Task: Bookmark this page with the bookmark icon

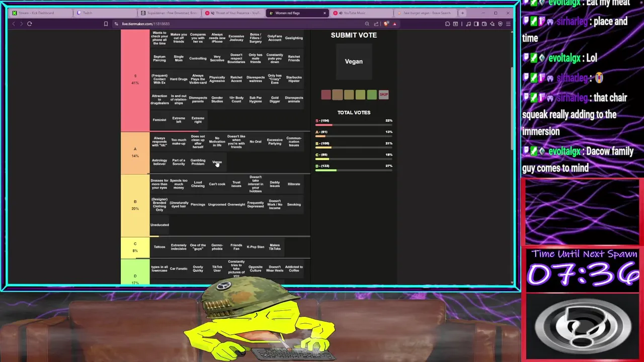Action: pyautogui.click(x=106, y=24)
